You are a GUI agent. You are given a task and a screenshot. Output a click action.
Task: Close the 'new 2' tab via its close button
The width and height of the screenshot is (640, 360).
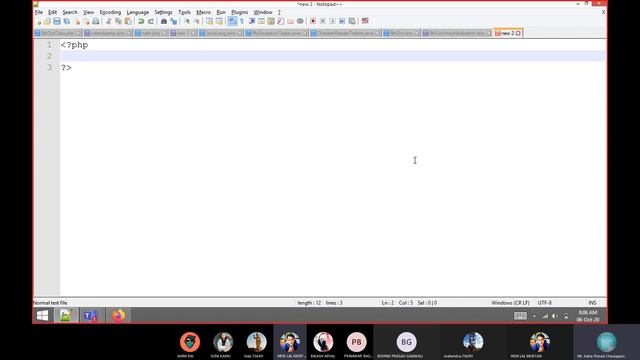[x=518, y=33]
